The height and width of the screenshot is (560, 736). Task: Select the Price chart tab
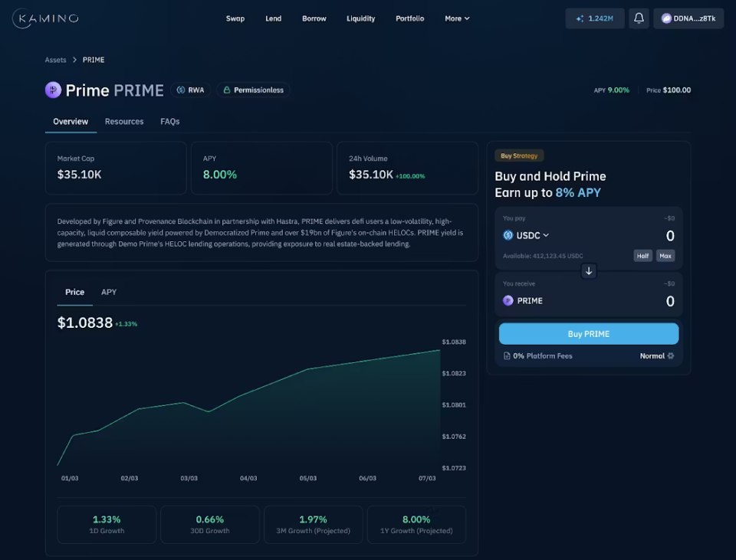tap(74, 292)
